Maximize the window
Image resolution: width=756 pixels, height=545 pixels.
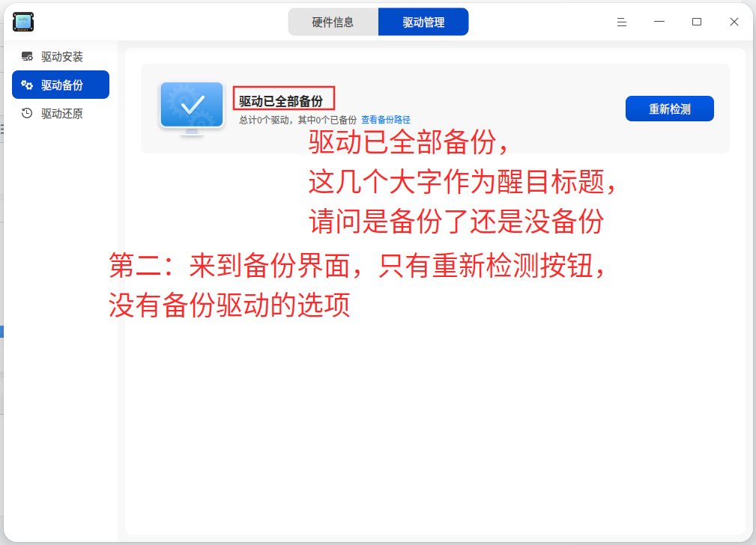coord(697,22)
